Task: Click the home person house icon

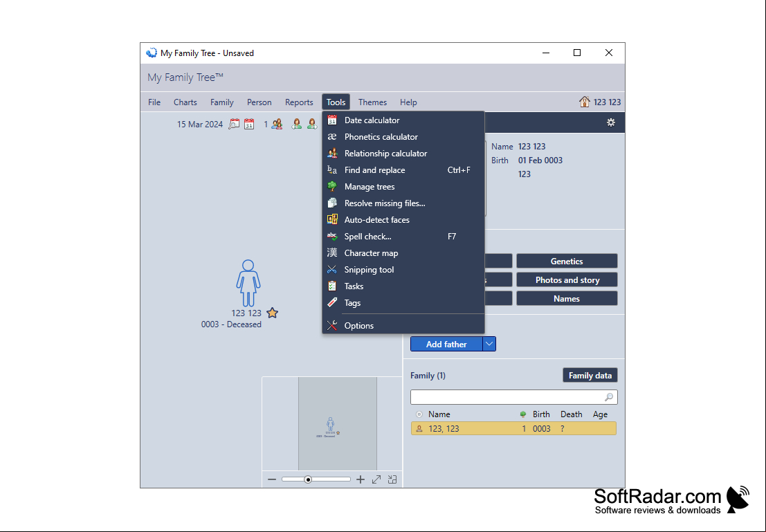Action: [x=584, y=102]
